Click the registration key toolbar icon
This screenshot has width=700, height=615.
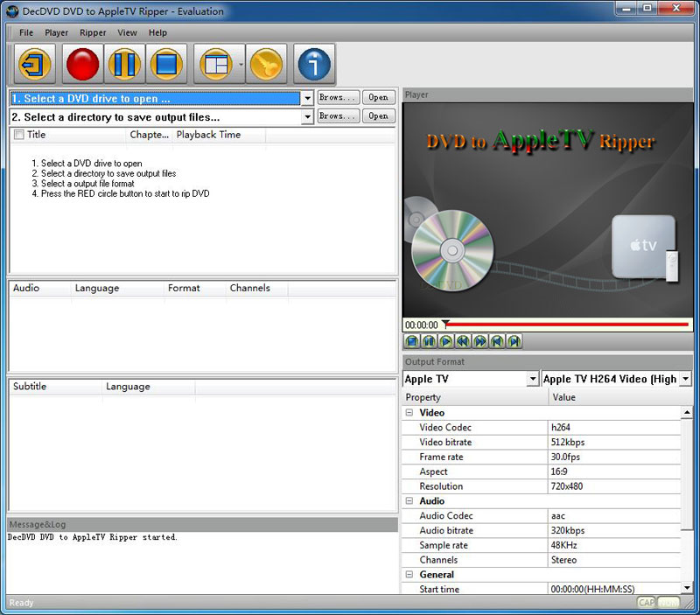266,64
